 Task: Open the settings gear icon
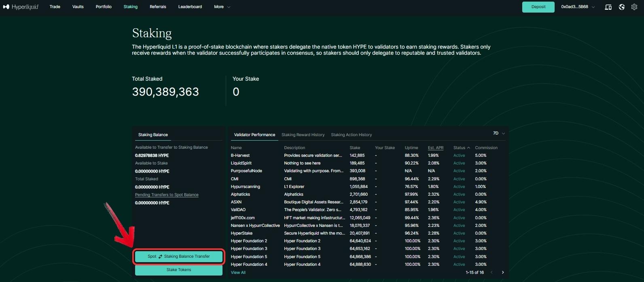click(634, 7)
